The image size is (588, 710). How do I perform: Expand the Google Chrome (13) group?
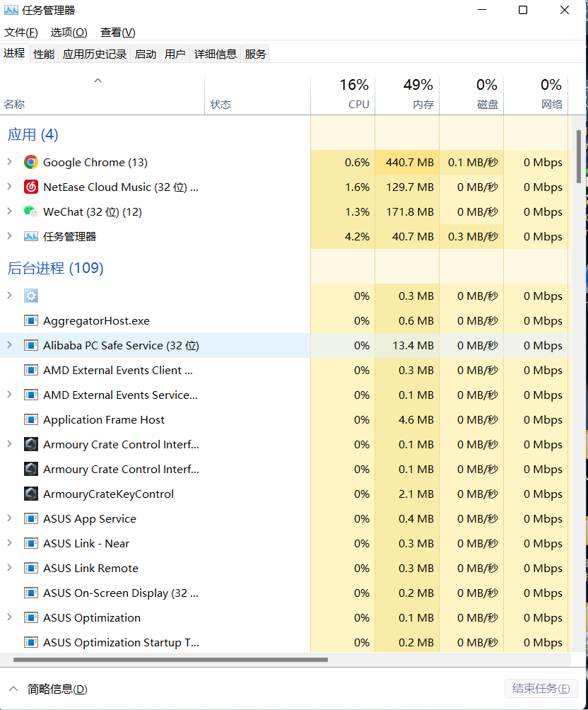pos(9,162)
